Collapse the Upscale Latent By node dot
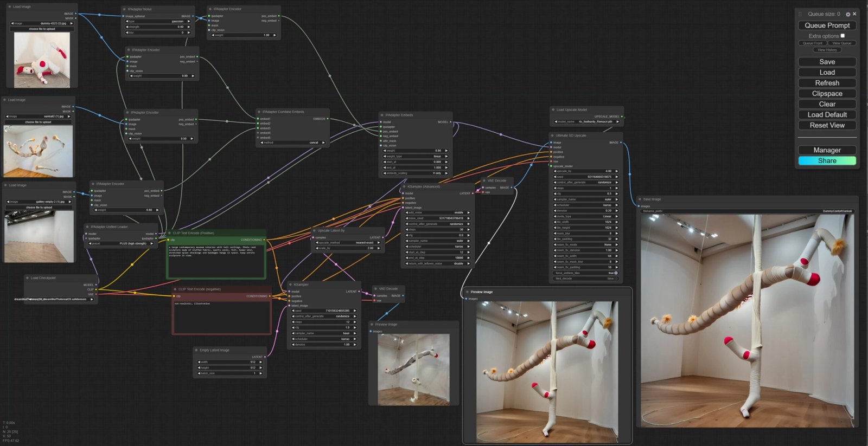The width and height of the screenshot is (868, 446). coord(315,230)
